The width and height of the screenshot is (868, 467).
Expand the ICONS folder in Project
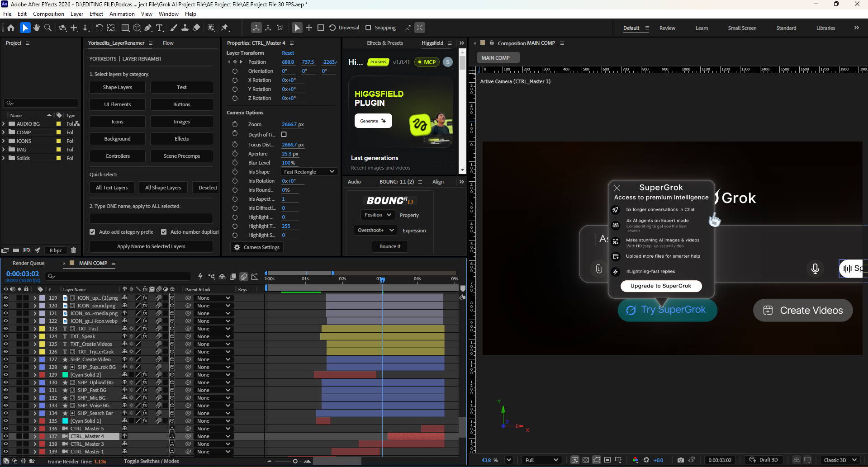click(4, 141)
